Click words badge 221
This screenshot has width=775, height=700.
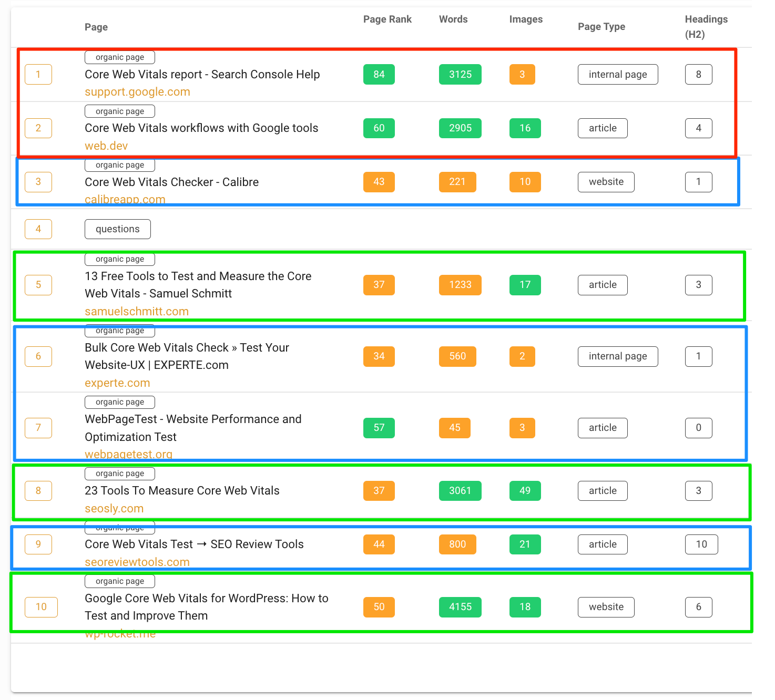(x=457, y=182)
